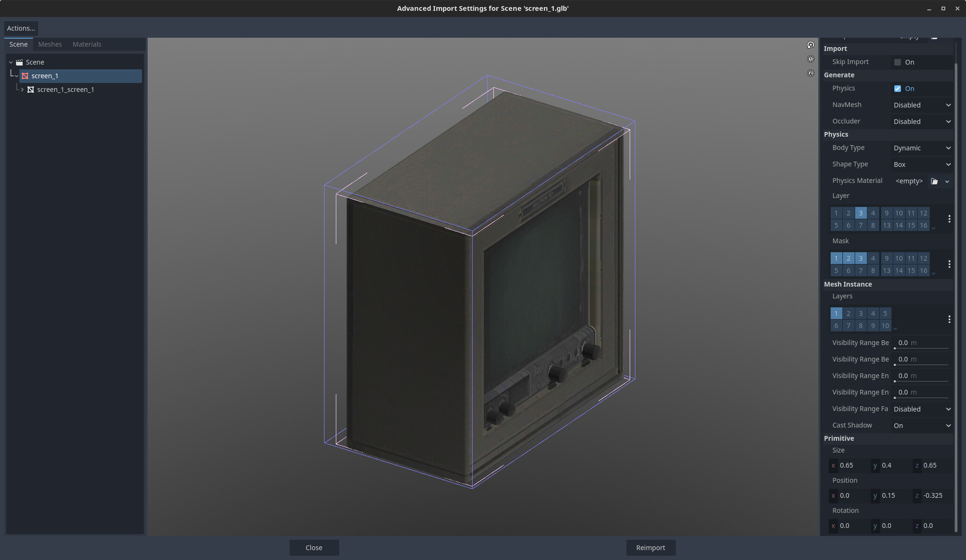The width and height of the screenshot is (966, 560).
Task: Toggle preview light 1 icon
Action: pos(810,59)
